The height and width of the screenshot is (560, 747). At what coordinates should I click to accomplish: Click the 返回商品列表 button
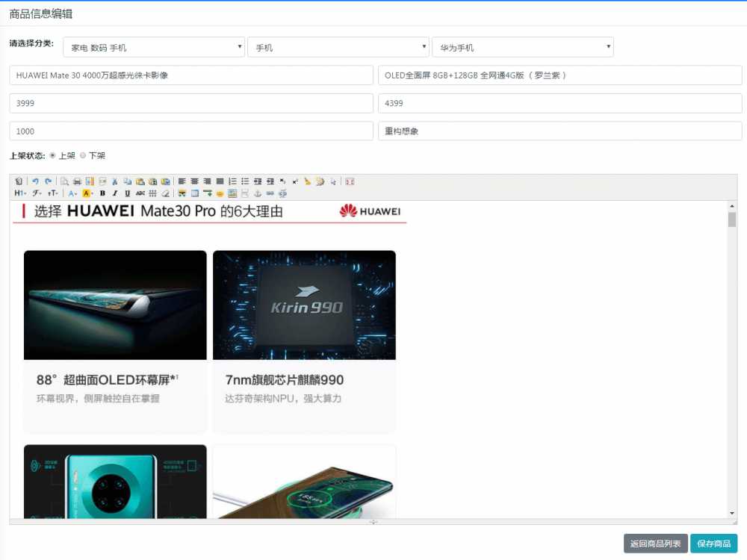(x=655, y=544)
